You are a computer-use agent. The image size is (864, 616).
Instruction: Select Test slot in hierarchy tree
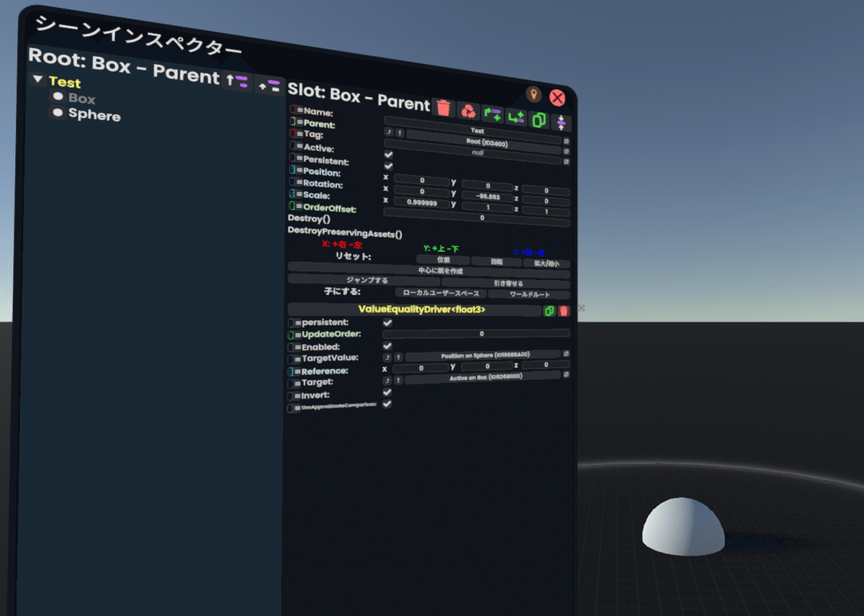[x=65, y=82]
